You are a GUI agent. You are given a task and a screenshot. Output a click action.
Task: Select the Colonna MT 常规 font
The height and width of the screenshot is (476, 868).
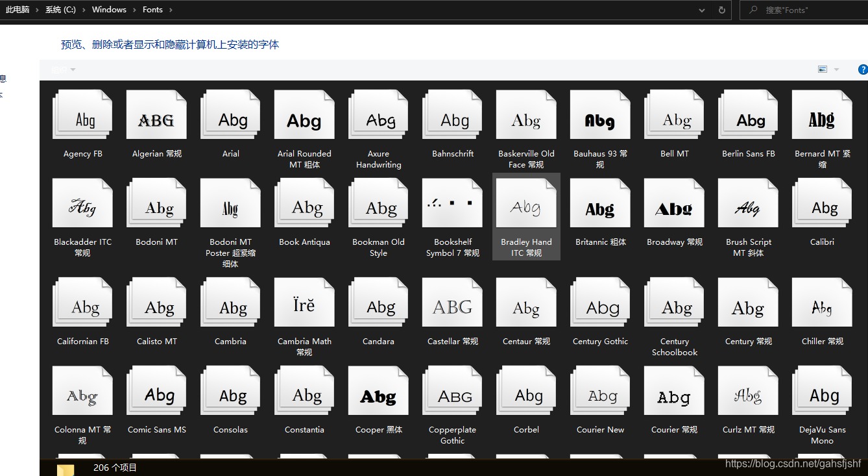[x=82, y=391]
